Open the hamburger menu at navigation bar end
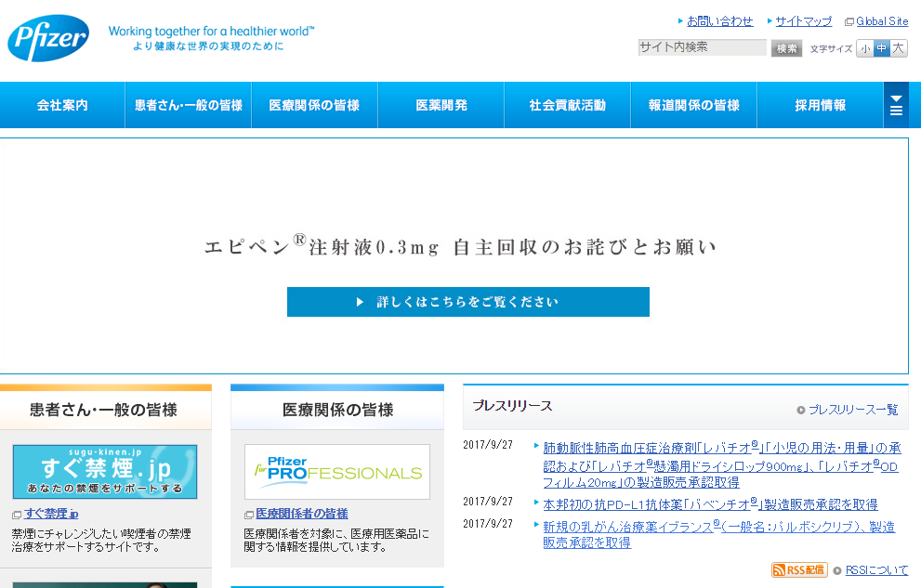The height and width of the screenshot is (588, 921). 896,105
